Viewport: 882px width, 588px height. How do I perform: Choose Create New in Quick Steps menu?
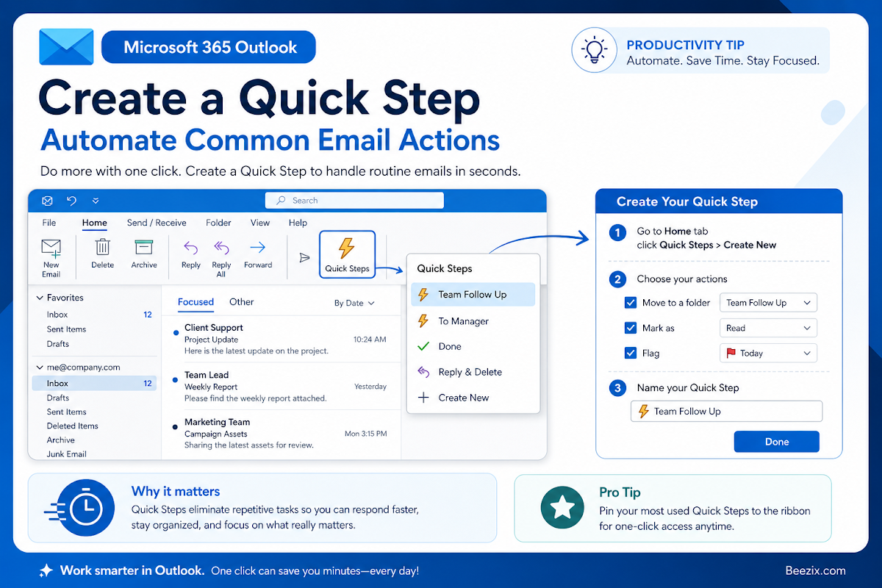[x=471, y=398]
